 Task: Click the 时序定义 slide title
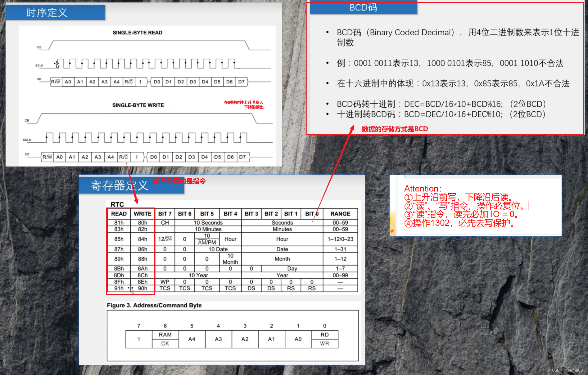point(47,13)
